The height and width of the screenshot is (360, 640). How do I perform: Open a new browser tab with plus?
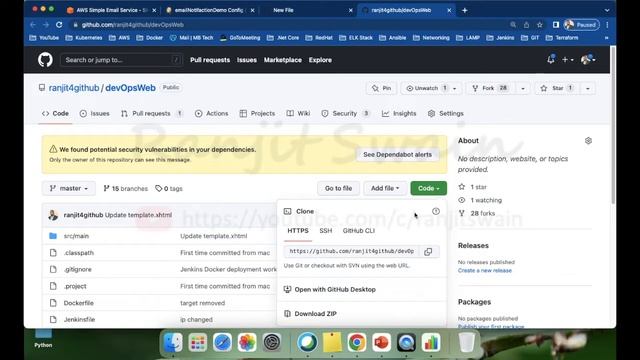(464, 10)
